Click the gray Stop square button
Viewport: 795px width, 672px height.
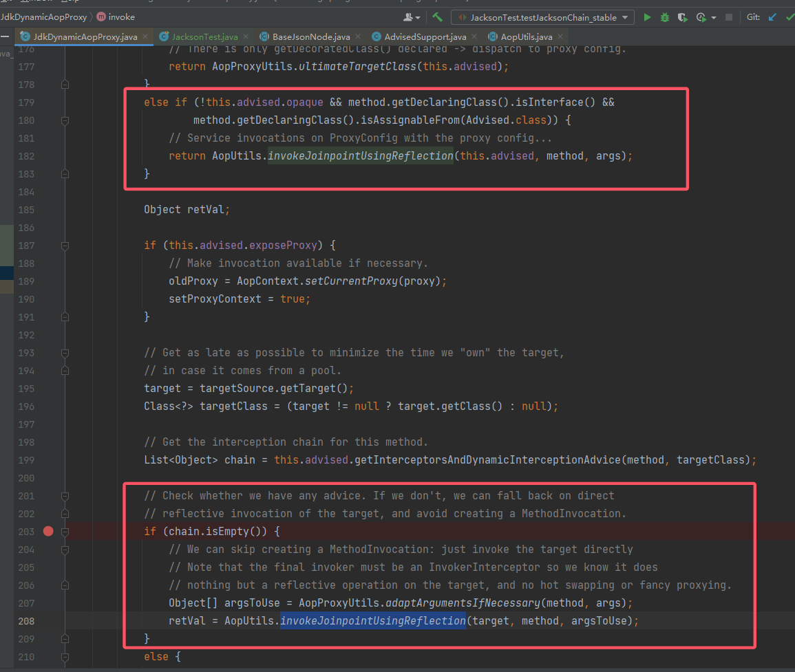coord(729,17)
